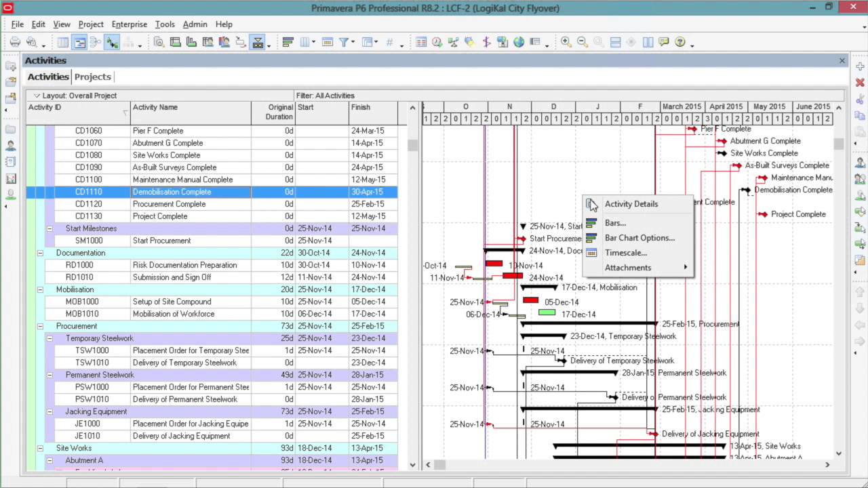Click the red RD1010 bar in Gantt chart
The image size is (868, 488).
coord(513,276)
